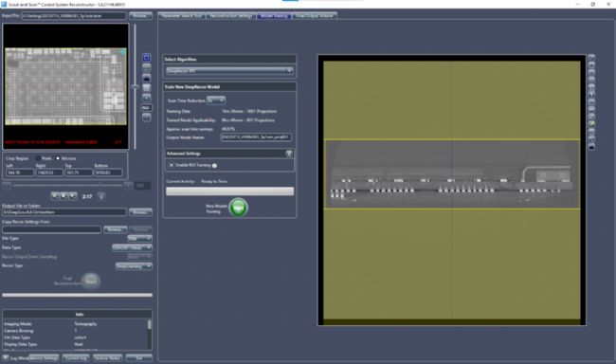Select the Pixels crop region radio button

(39, 158)
